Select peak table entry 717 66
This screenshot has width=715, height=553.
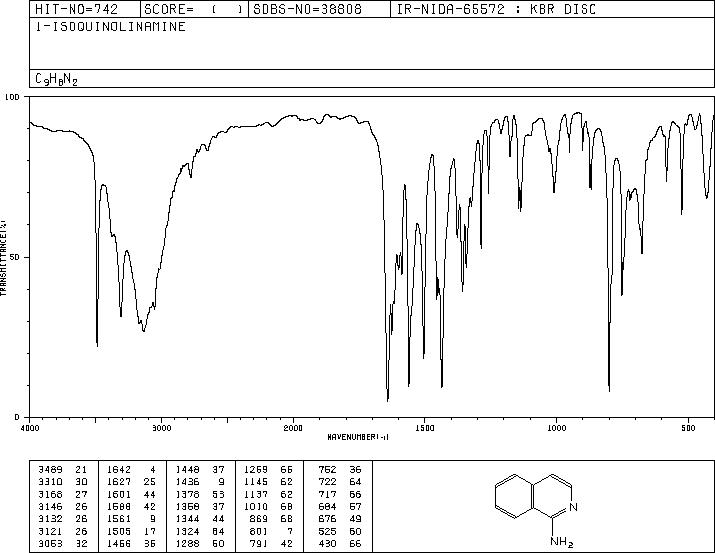[340, 494]
